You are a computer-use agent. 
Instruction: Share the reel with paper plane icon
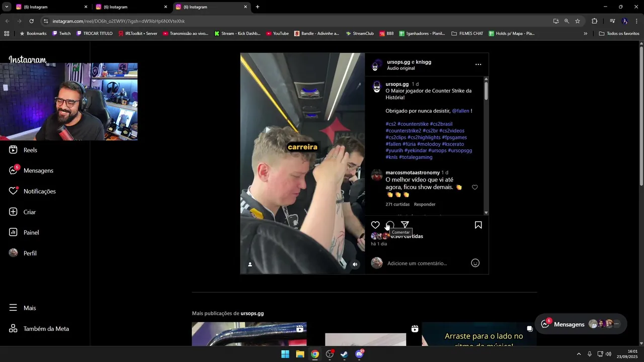coord(405,225)
